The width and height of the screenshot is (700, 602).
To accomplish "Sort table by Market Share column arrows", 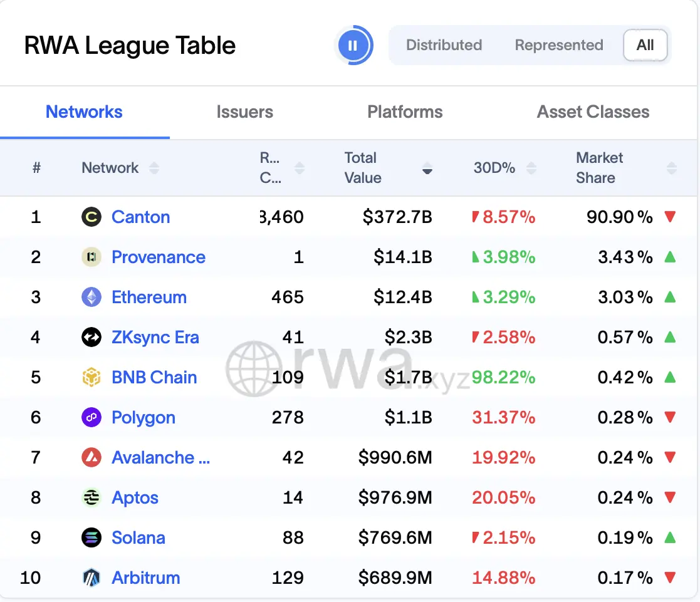I will 671,169.
